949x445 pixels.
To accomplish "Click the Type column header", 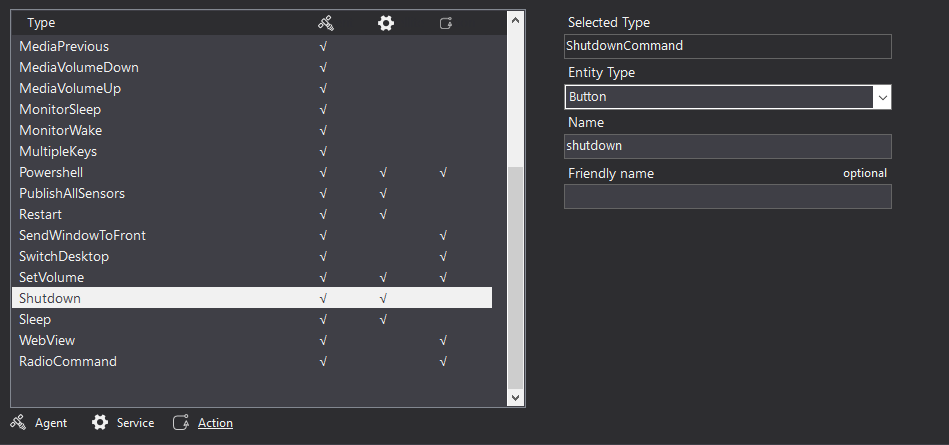I will tap(42, 22).
